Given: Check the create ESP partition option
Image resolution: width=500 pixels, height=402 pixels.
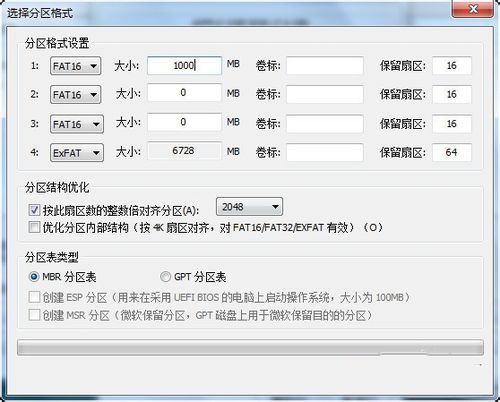Looking at the screenshot, I should (x=34, y=297).
